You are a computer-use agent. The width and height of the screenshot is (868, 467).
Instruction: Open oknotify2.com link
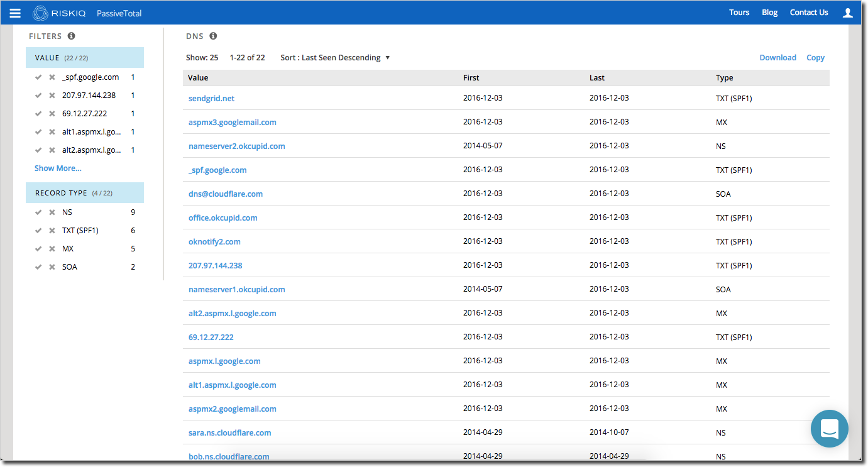click(x=214, y=242)
